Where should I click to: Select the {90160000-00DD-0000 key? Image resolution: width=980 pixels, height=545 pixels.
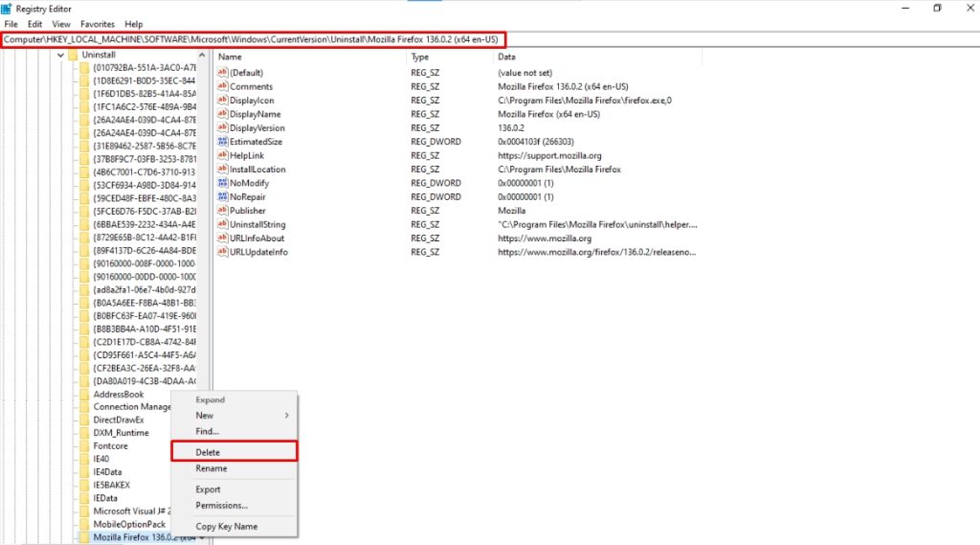144,277
